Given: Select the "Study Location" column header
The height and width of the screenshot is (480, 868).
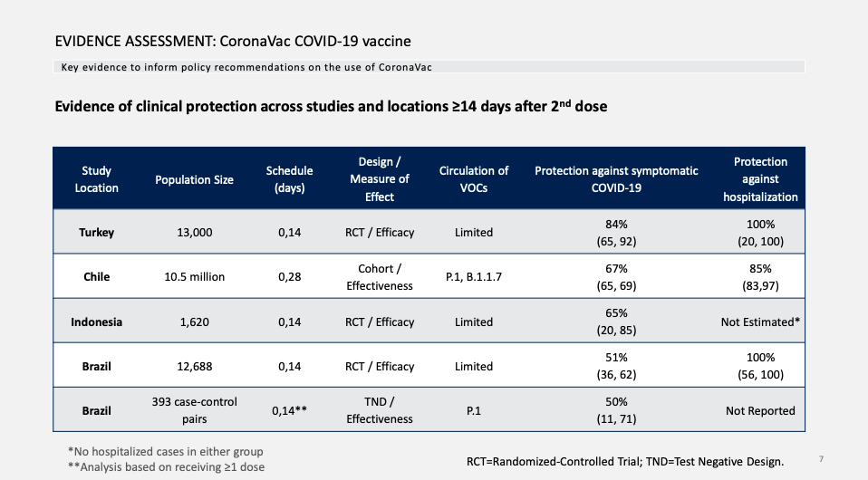Looking at the screenshot, I should coord(97,179).
